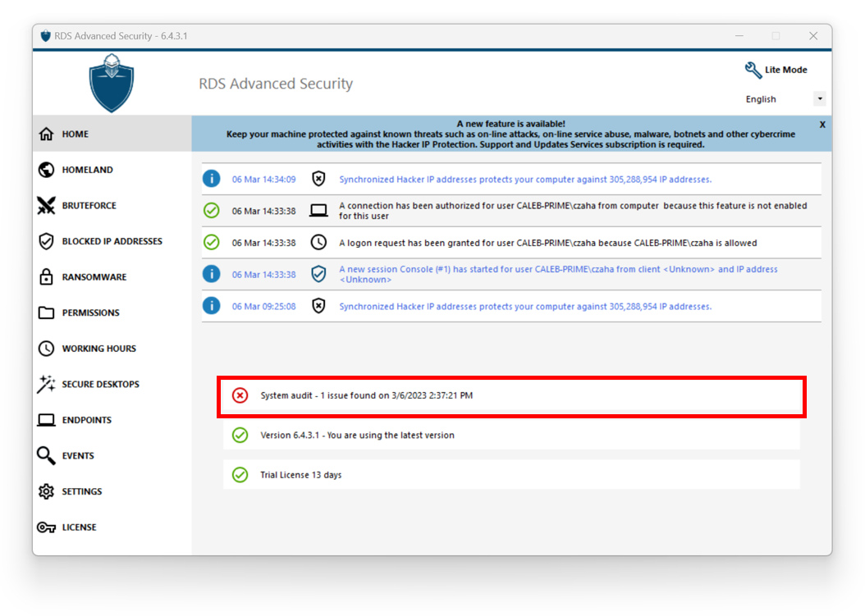Image resolution: width=865 pixels, height=616 pixels.
Task: Click Trial License 13 days status
Action: [x=511, y=475]
